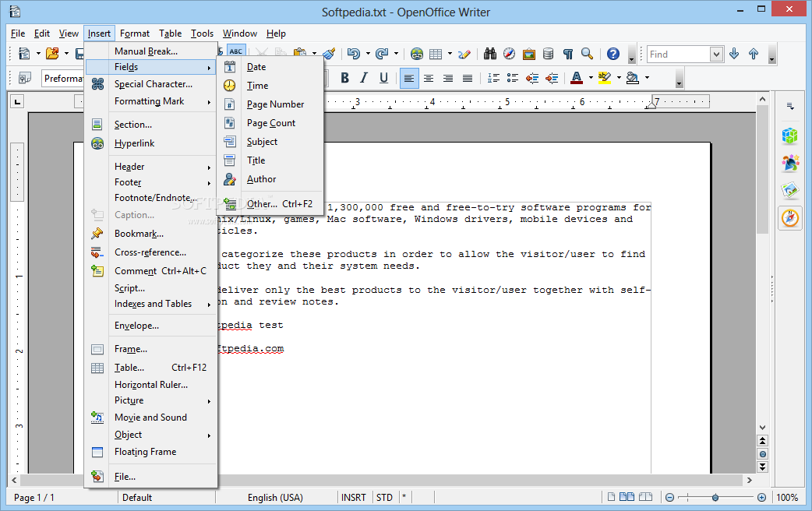
Task: Toggle Underline formatting icon
Action: (383, 78)
